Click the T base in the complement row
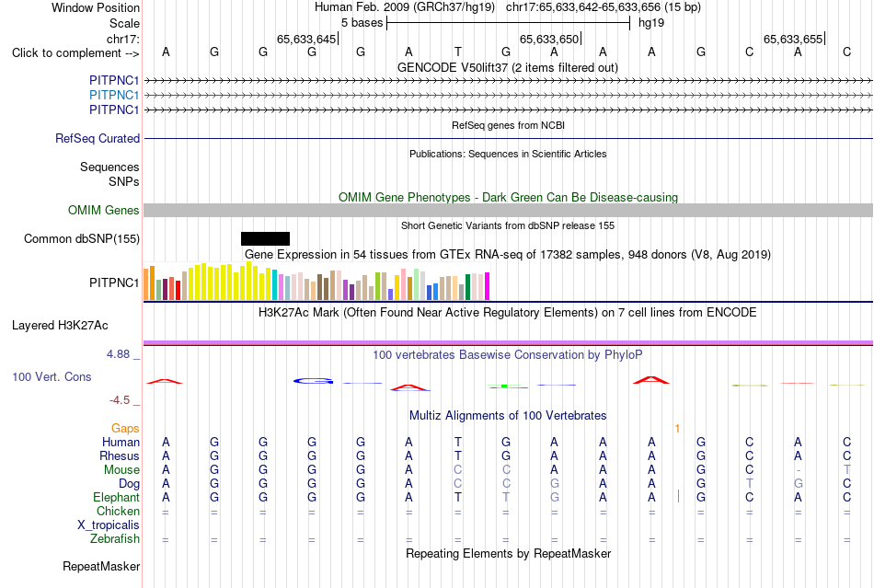 pos(457,52)
